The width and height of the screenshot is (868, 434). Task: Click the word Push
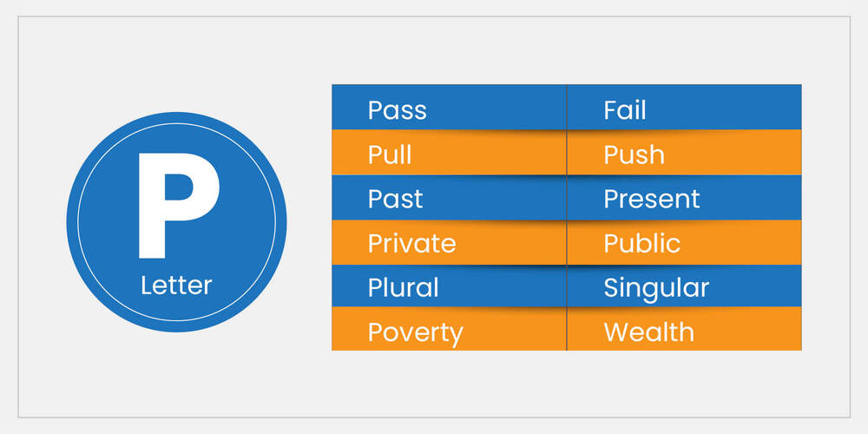pos(634,155)
